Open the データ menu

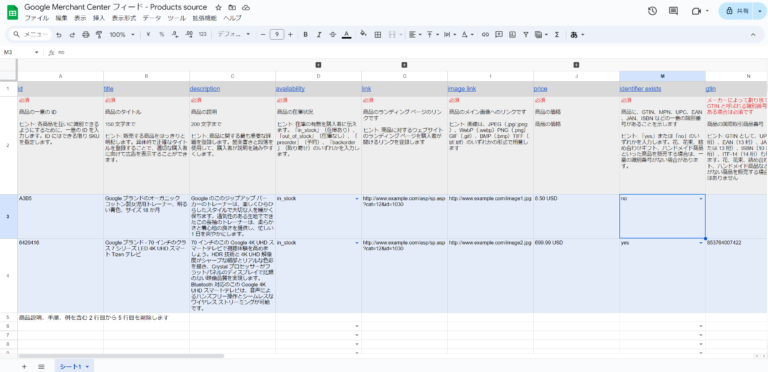151,18
